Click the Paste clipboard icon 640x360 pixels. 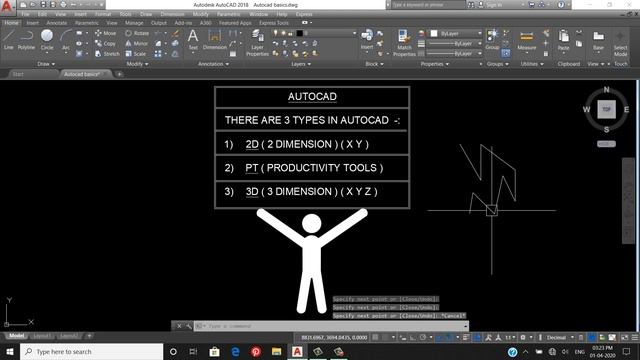[x=563, y=40]
